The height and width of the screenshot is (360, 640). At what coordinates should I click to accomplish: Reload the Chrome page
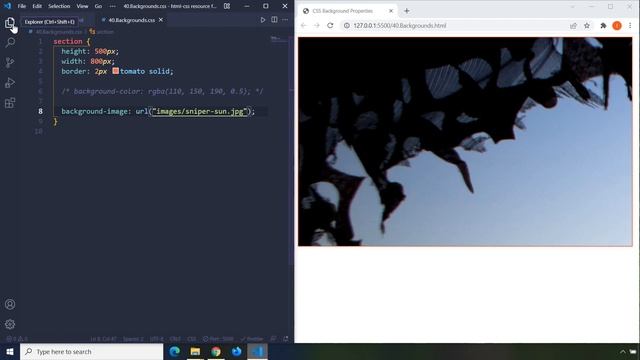[330, 25]
